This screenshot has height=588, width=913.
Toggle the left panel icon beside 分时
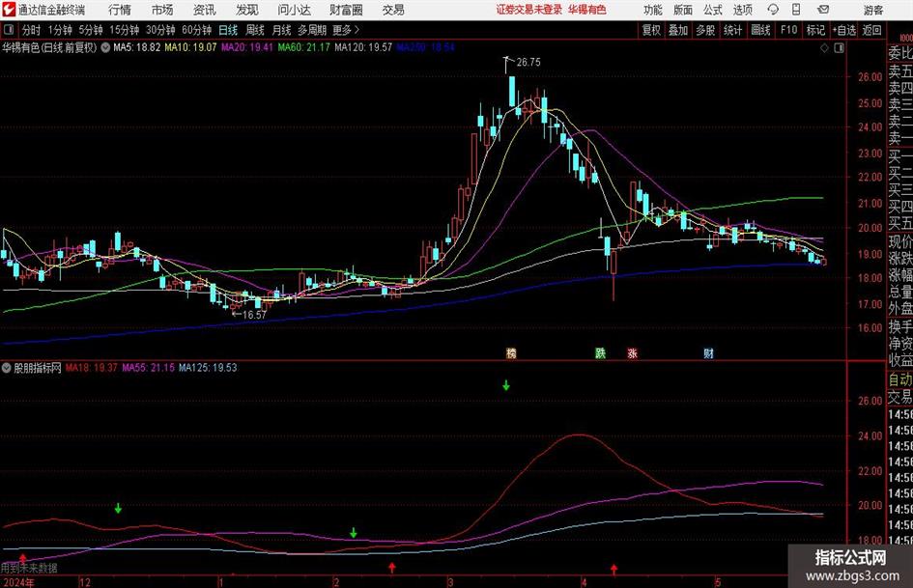[x=9, y=30]
